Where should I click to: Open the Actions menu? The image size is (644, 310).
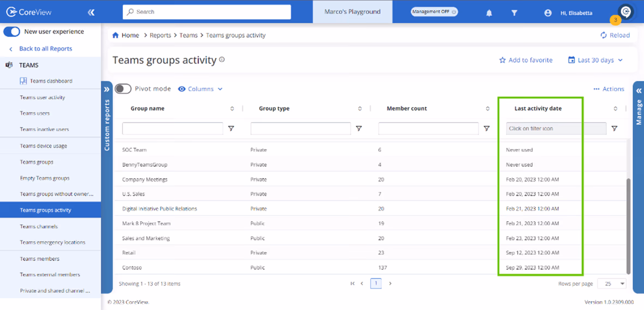pyautogui.click(x=609, y=89)
